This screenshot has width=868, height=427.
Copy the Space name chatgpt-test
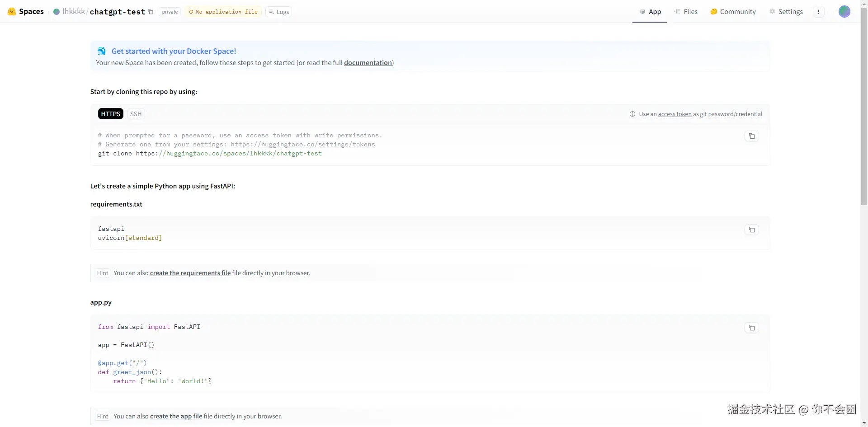(x=151, y=12)
